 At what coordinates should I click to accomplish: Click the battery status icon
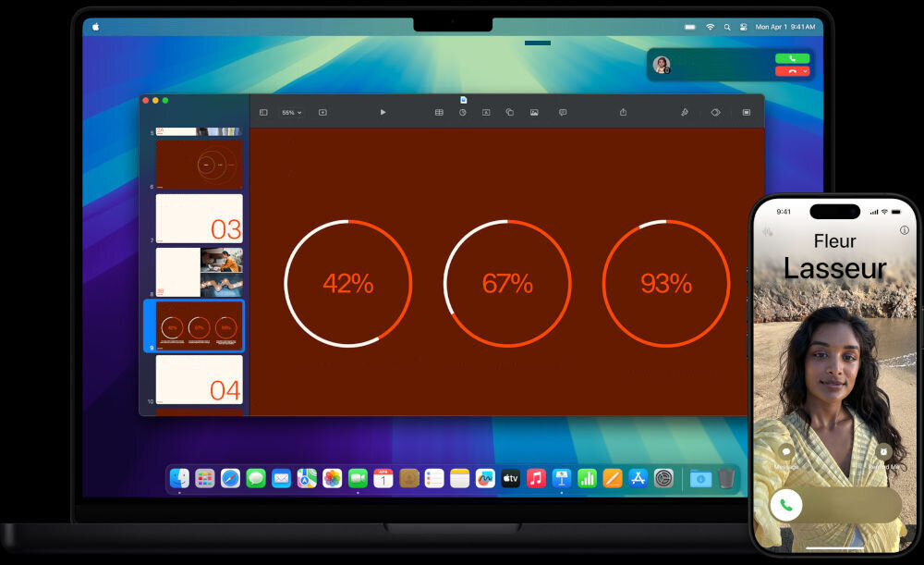[x=690, y=27]
